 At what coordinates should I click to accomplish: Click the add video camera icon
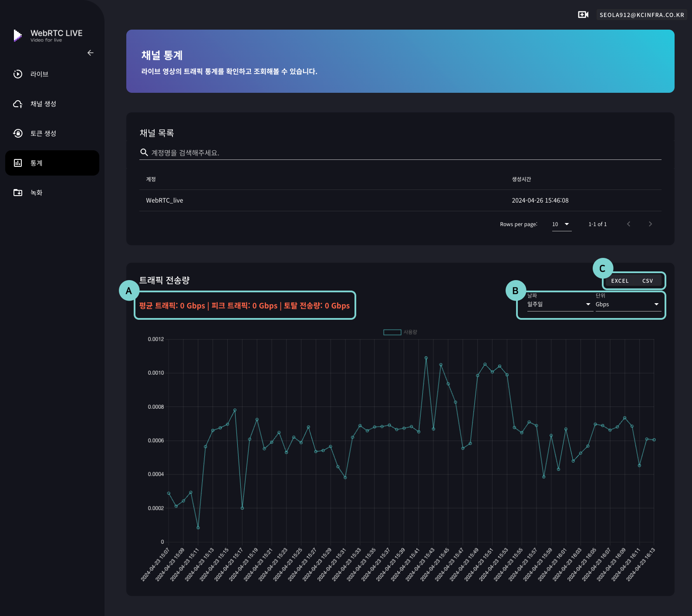coord(583,15)
